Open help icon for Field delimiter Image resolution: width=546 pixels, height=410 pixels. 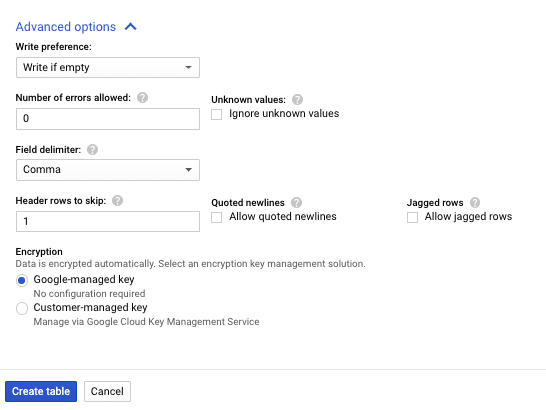[x=92, y=150]
